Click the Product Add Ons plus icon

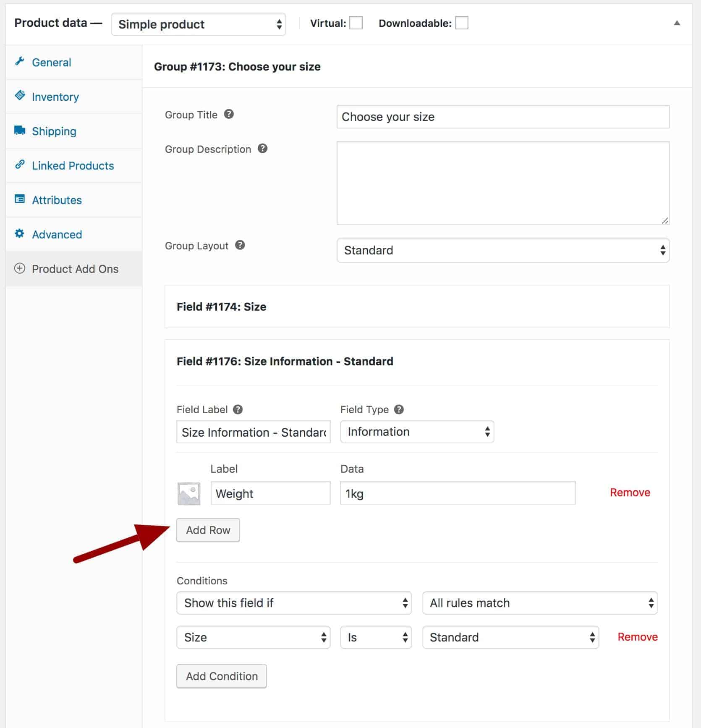pyautogui.click(x=19, y=269)
